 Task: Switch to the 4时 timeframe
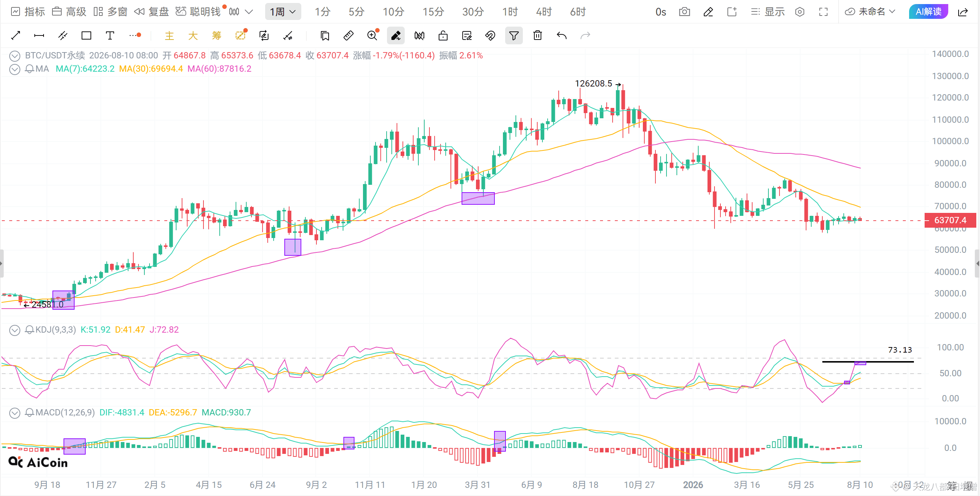click(x=544, y=12)
